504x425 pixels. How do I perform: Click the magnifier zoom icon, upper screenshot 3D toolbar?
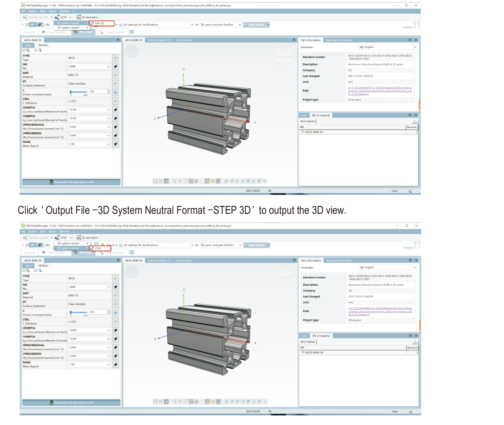pos(174,181)
